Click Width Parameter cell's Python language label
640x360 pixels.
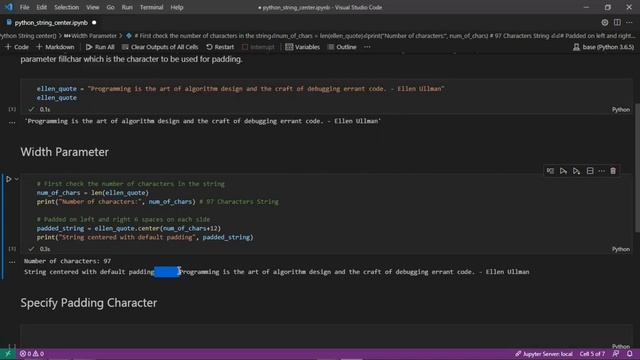coord(620,249)
